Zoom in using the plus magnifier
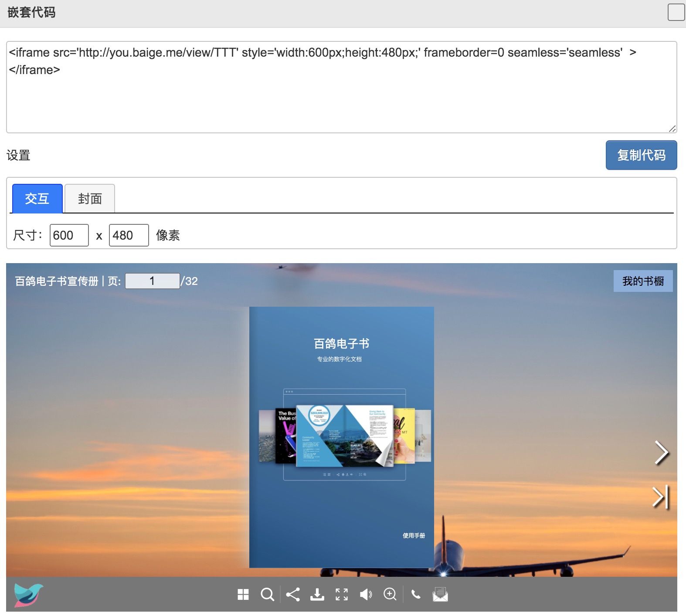The height and width of the screenshot is (616, 686). [x=390, y=594]
